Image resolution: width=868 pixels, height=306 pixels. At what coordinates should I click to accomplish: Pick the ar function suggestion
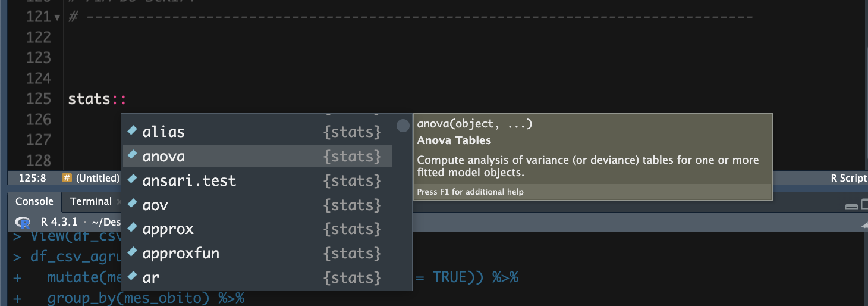(x=151, y=277)
